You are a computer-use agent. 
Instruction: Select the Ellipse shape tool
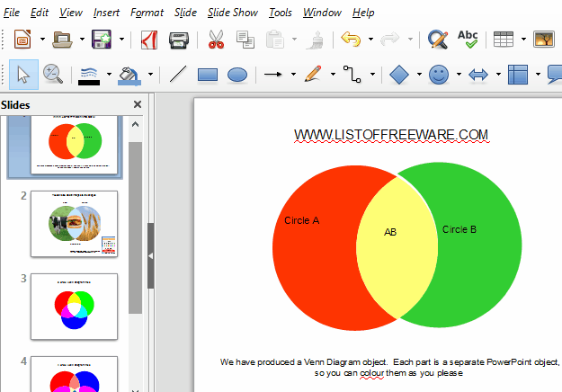pos(237,75)
